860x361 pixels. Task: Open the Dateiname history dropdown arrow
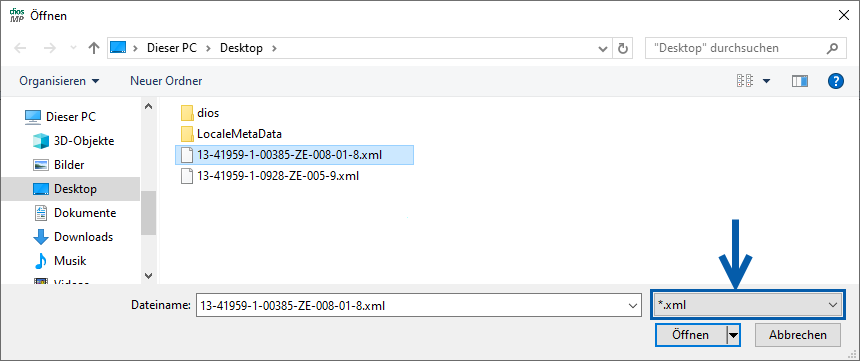pos(633,305)
